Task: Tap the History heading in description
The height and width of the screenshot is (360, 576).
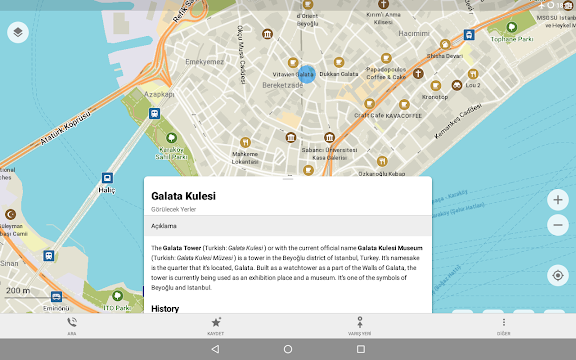Action: click(x=165, y=309)
